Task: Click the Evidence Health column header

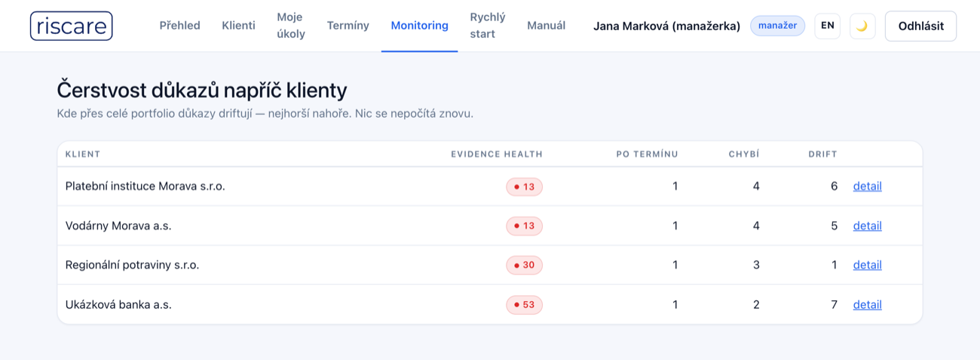Action: [497, 154]
